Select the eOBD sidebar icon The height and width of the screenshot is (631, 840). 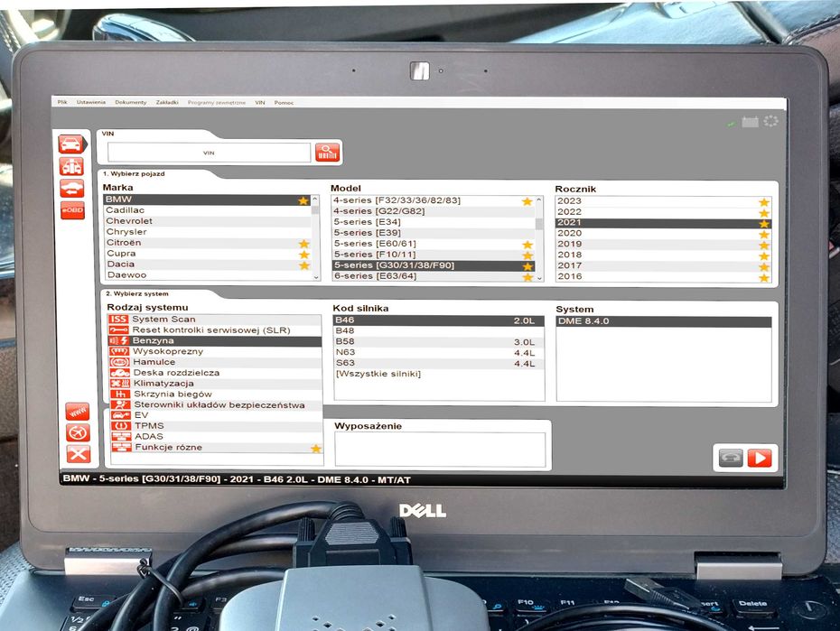click(x=72, y=210)
